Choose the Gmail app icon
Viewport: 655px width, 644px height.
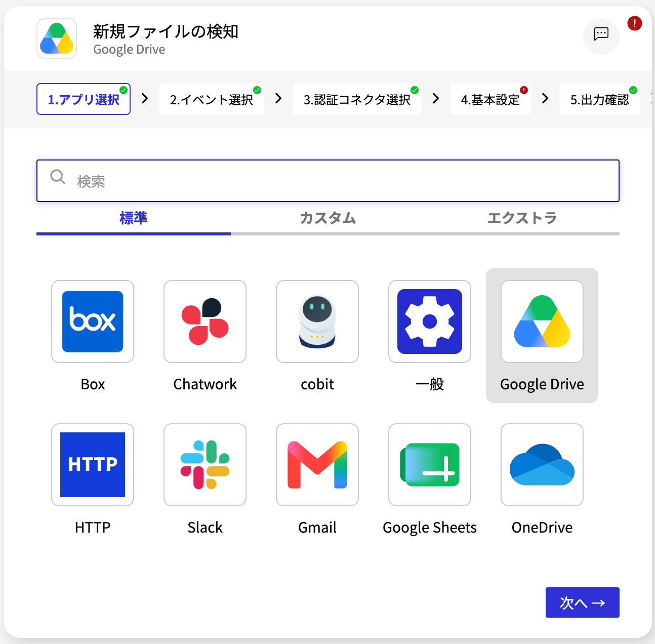pos(317,465)
